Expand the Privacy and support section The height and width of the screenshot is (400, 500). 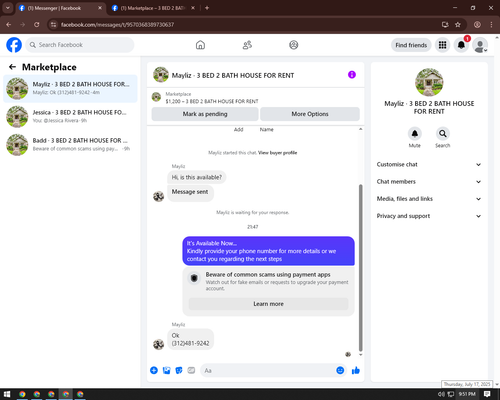[429, 216]
